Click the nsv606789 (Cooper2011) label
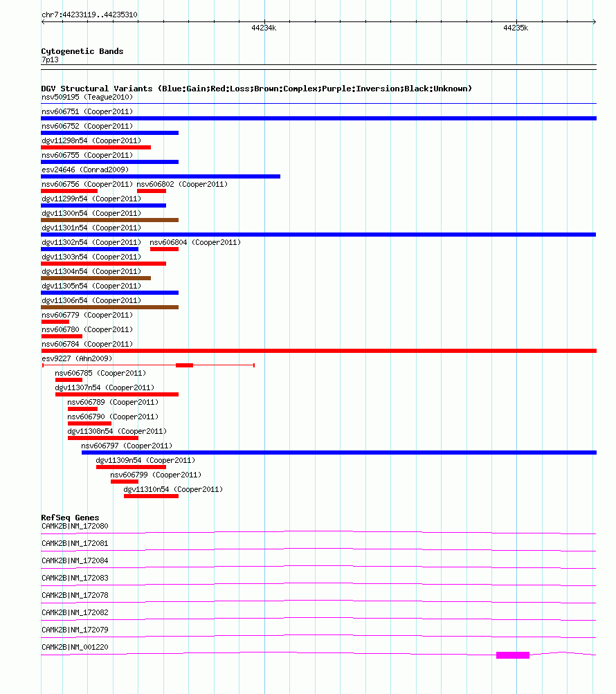Viewport: 616px width, 694px height. (x=113, y=402)
